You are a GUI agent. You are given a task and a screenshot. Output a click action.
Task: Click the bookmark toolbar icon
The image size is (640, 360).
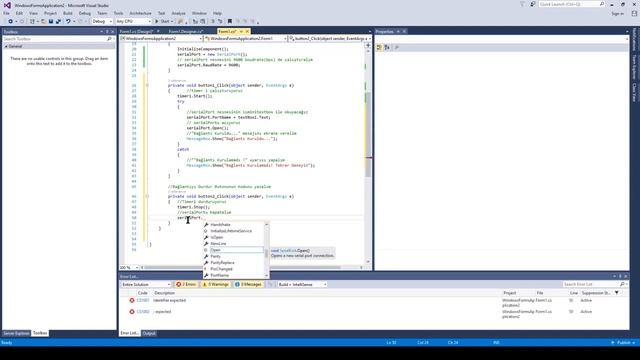(x=230, y=21)
